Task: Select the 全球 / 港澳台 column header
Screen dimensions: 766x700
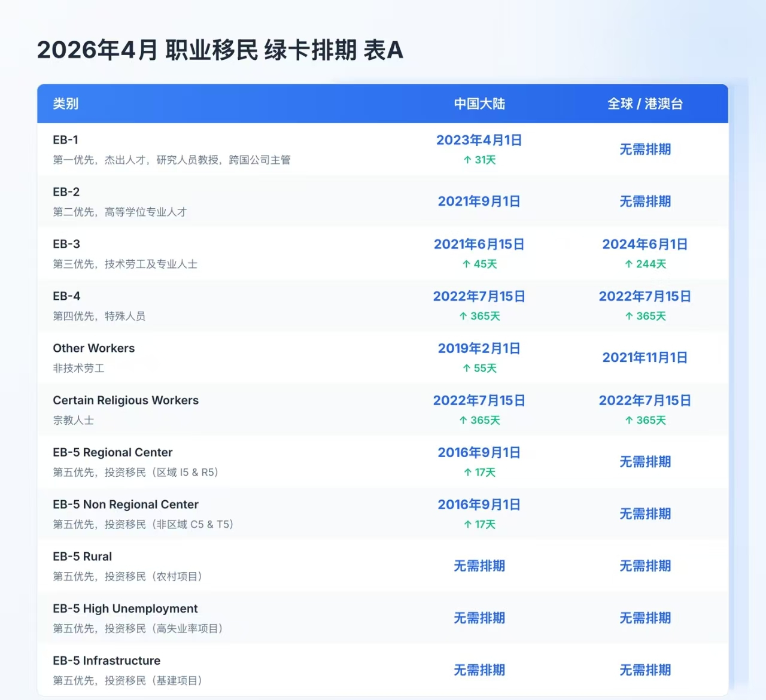Action: [645, 104]
